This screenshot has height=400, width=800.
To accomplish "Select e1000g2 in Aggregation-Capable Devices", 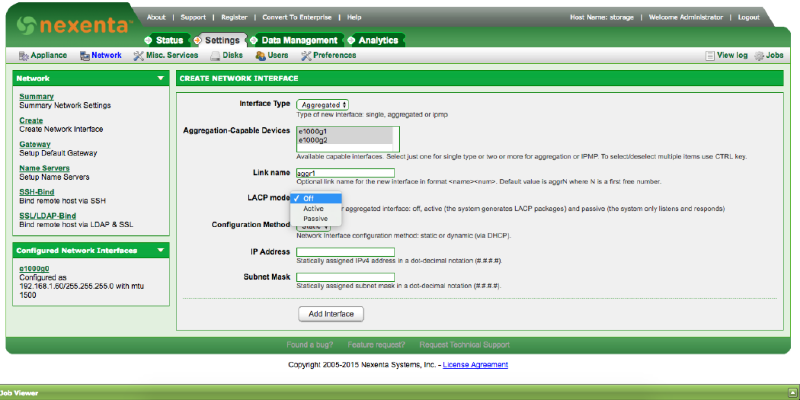I will coord(312,140).
